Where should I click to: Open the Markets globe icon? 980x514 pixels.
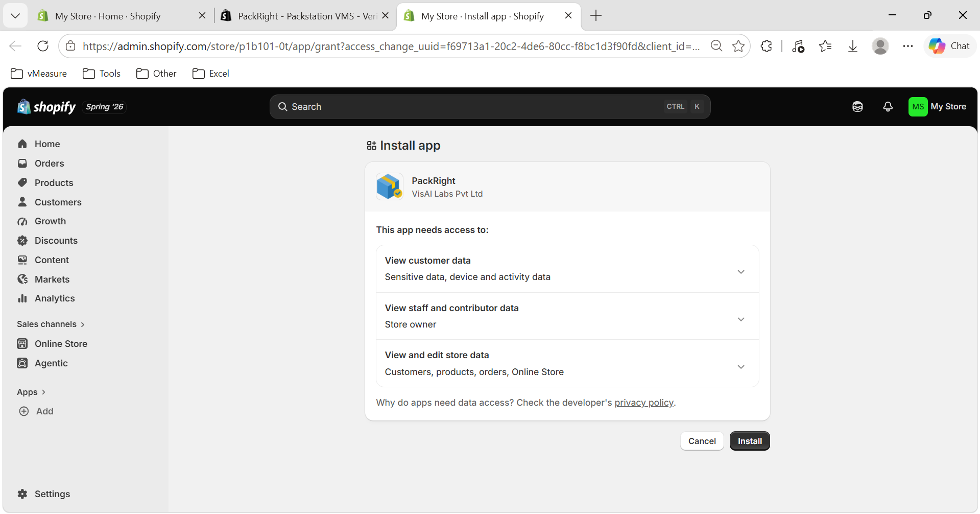(x=22, y=279)
